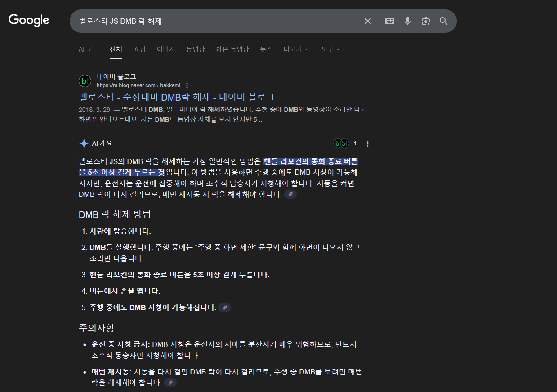This screenshot has width=557, height=392.
Task: Select the 전체 tab
Action: point(116,49)
